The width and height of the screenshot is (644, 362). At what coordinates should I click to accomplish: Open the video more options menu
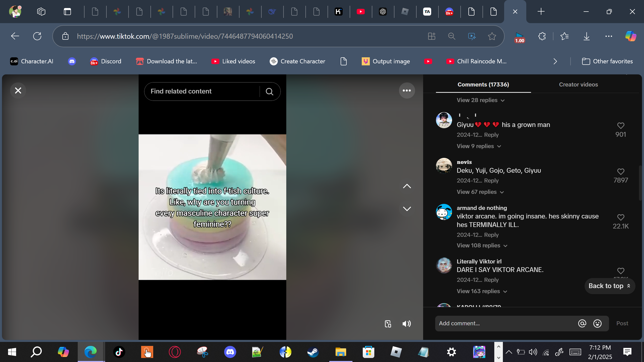pos(407,90)
